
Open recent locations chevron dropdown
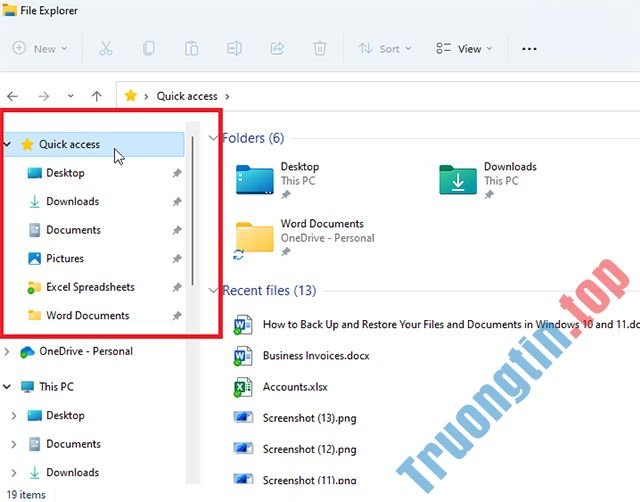tap(71, 96)
